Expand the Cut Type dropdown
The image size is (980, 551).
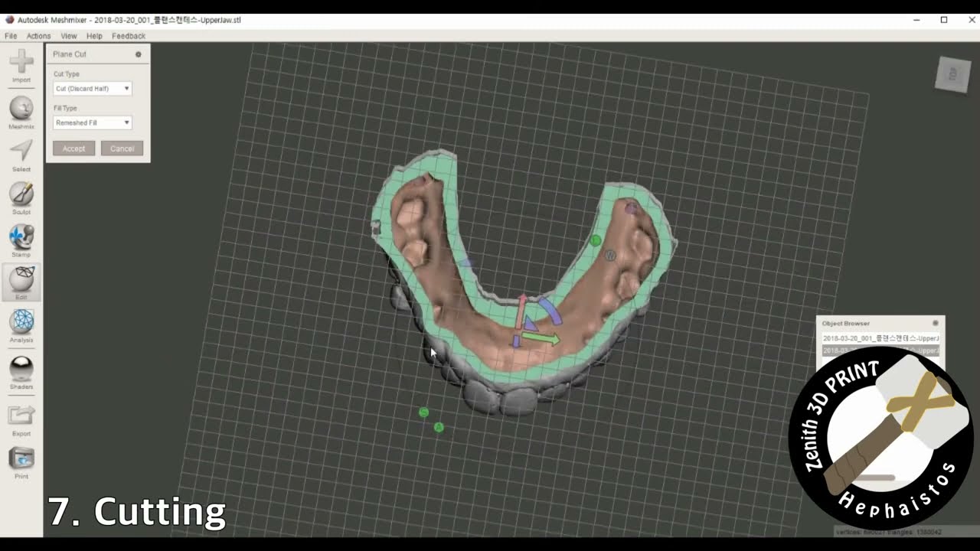tap(93, 89)
